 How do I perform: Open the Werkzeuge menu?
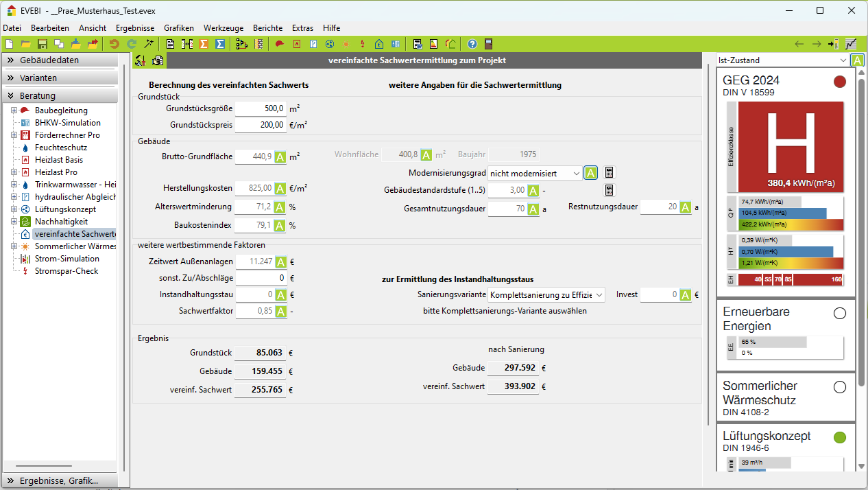point(224,28)
